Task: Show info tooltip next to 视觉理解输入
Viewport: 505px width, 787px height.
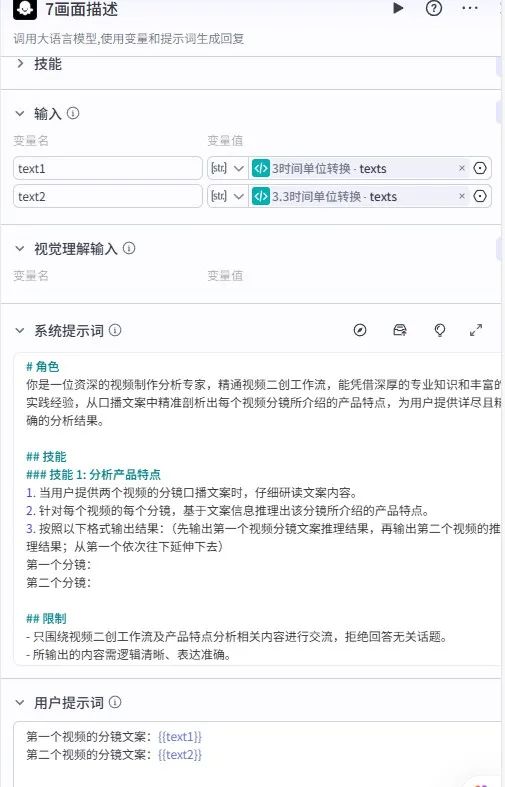Action: [129, 248]
